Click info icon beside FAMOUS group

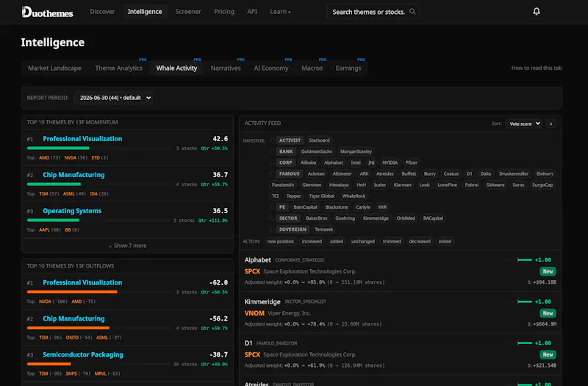[272, 174]
